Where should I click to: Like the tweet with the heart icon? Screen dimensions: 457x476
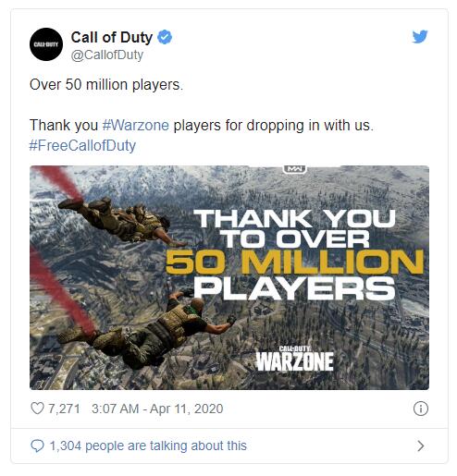point(37,409)
